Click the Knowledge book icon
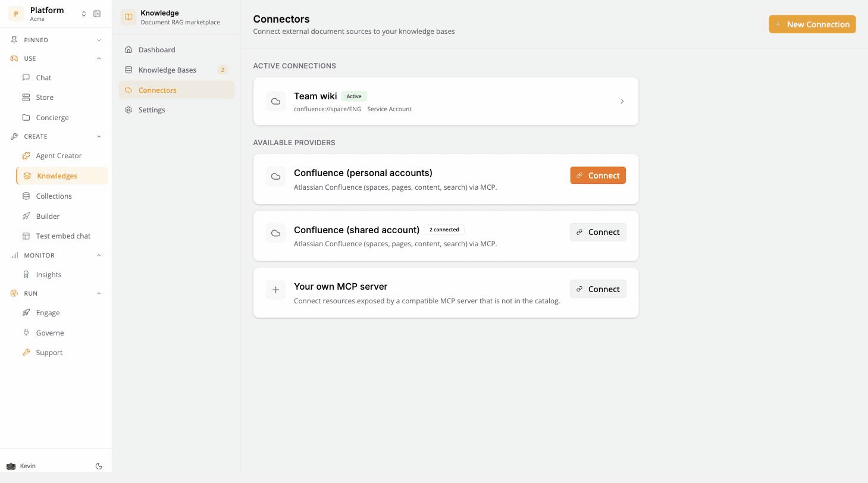Image resolution: width=868 pixels, height=483 pixels. click(x=129, y=17)
